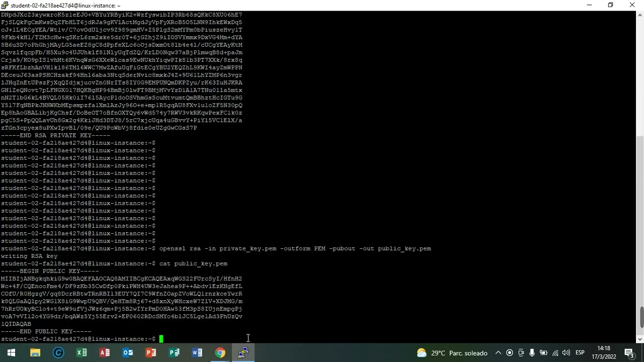Open the battery status icon

click(543, 353)
